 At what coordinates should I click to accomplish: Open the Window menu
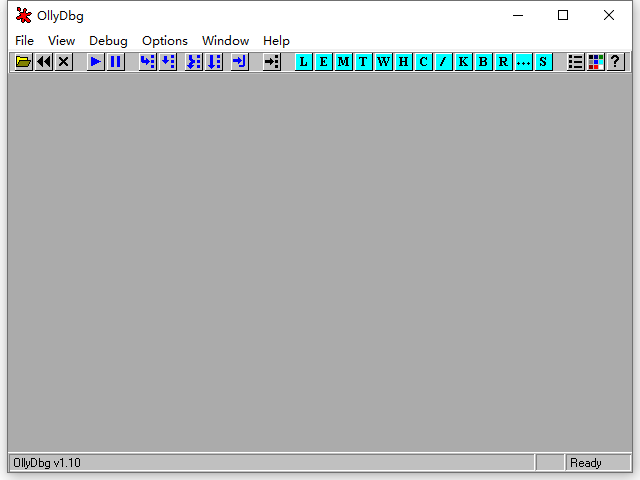coord(226,41)
